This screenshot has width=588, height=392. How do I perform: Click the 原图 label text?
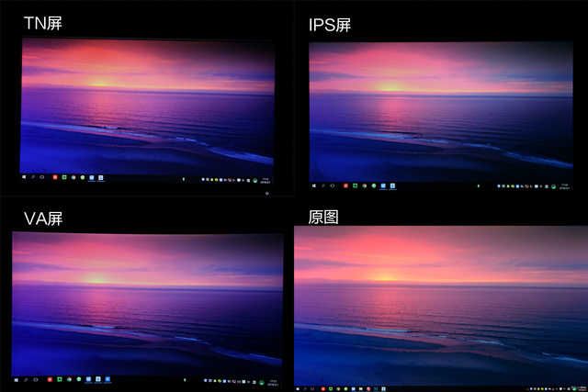323,218
